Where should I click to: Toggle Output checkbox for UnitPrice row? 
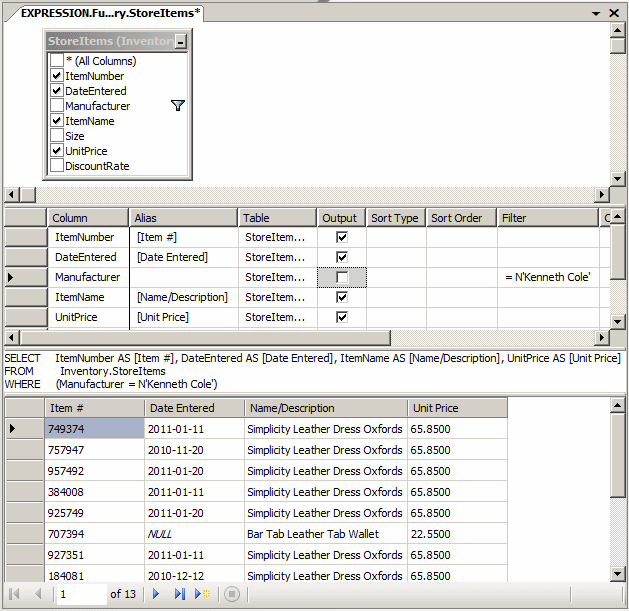[x=342, y=317]
